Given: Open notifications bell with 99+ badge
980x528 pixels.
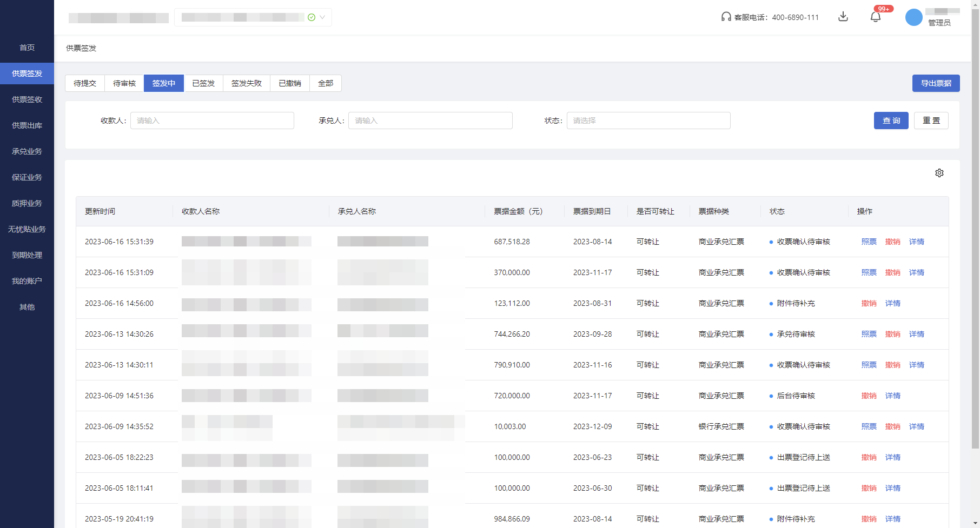Looking at the screenshot, I should pos(876,17).
